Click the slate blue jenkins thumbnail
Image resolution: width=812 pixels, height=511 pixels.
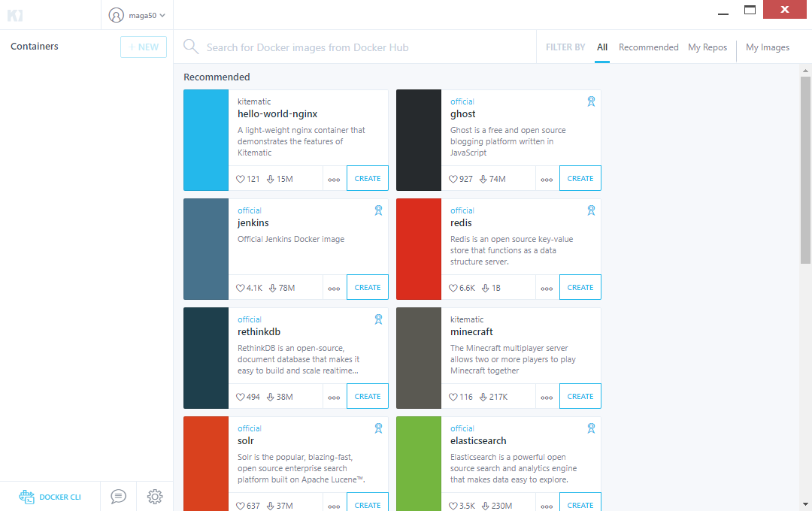[x=206, y=249]
